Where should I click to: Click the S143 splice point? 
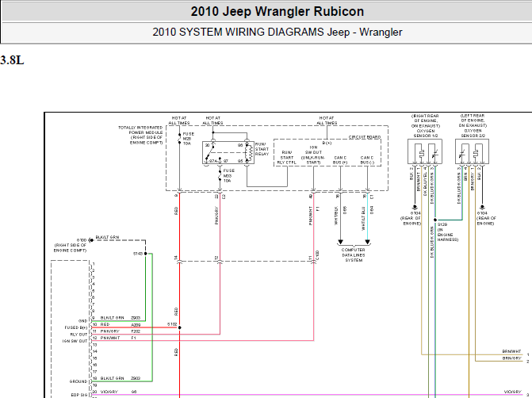(x=146, y=254)
